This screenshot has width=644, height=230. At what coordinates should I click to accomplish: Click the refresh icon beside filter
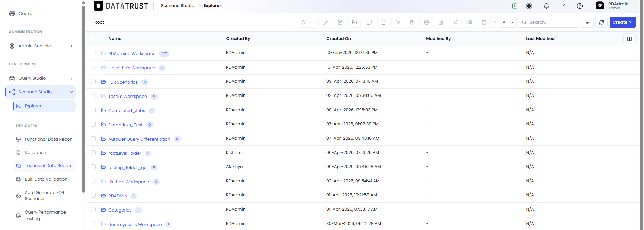coord(601,22)
